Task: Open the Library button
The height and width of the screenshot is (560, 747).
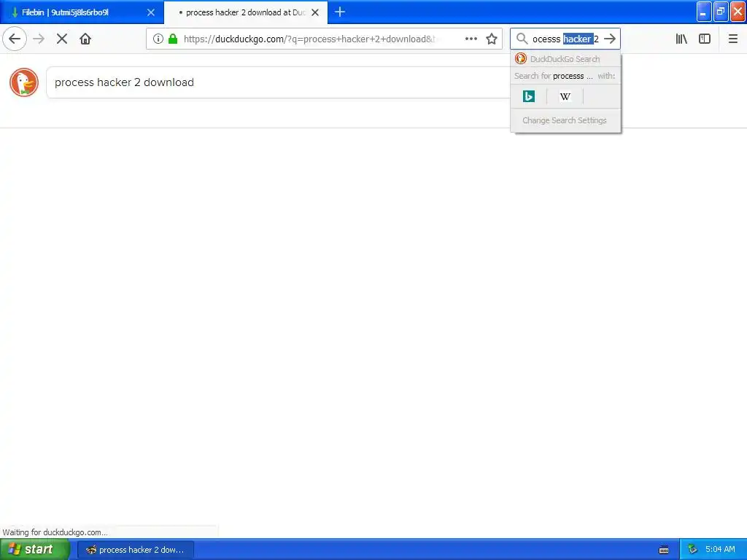Action: point(681,39)
